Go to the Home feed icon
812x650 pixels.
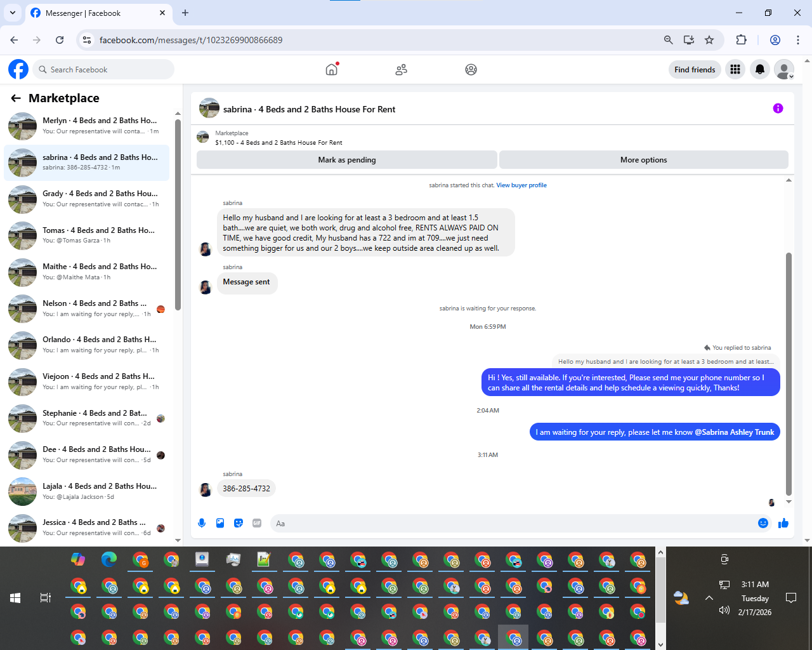click(332, 69)
